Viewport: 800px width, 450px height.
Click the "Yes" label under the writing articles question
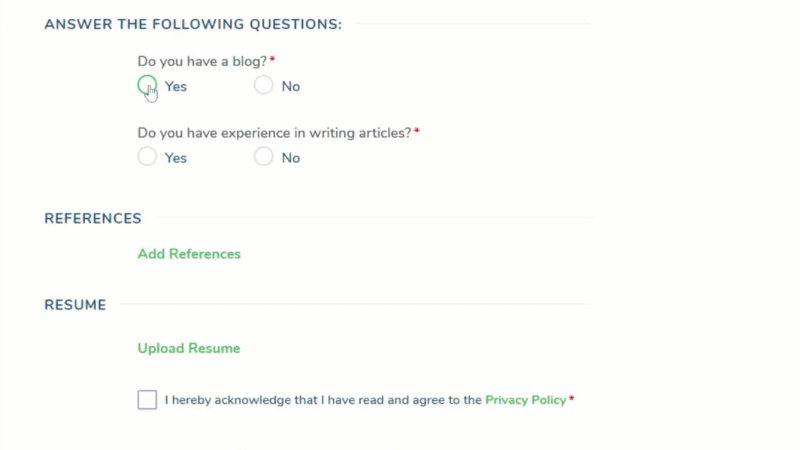point(176,158)
